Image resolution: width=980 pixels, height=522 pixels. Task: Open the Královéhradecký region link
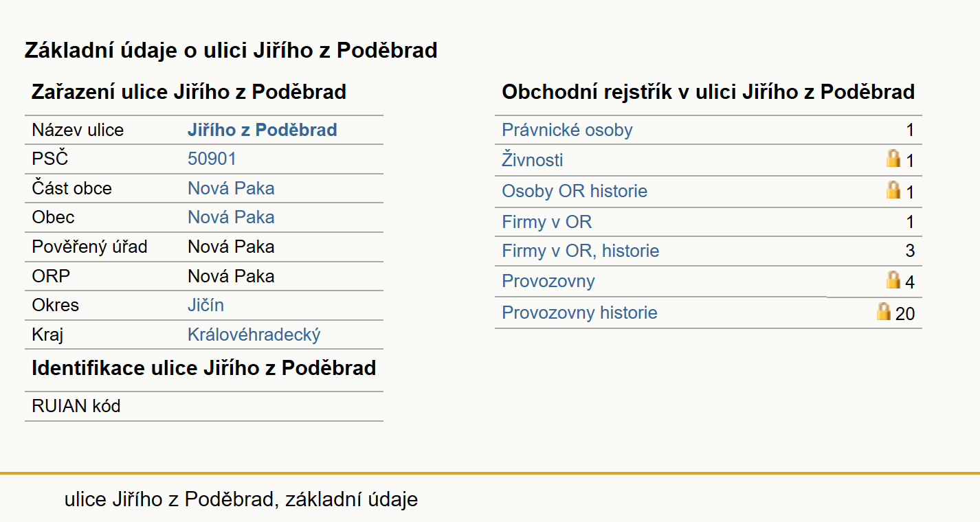click(254, 334)
